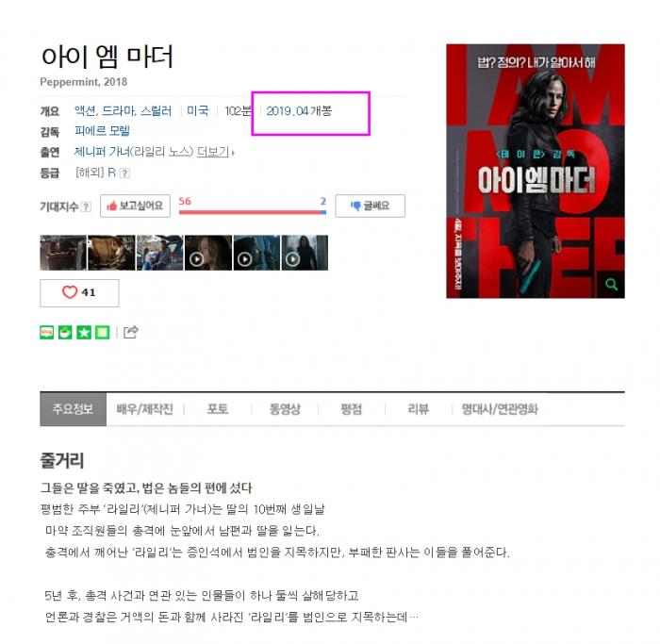Click help icon next to 기대지수

[x=86, y=206]
